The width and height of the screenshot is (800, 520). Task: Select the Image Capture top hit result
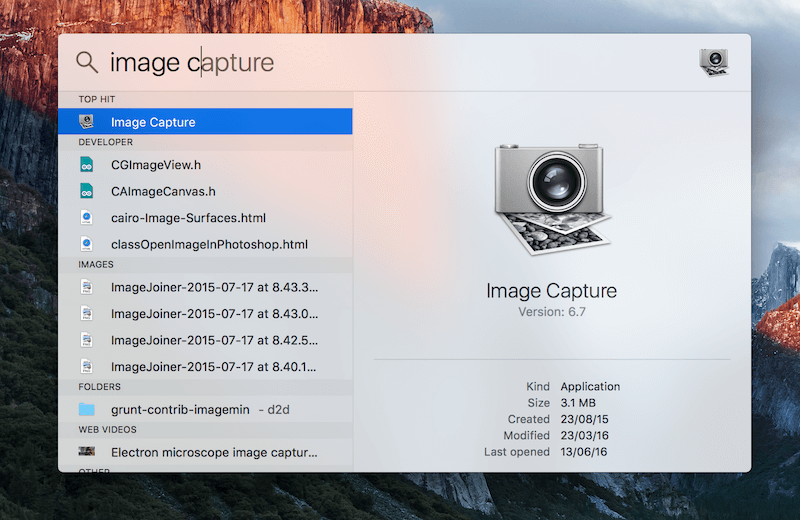[x=153, y=122]
